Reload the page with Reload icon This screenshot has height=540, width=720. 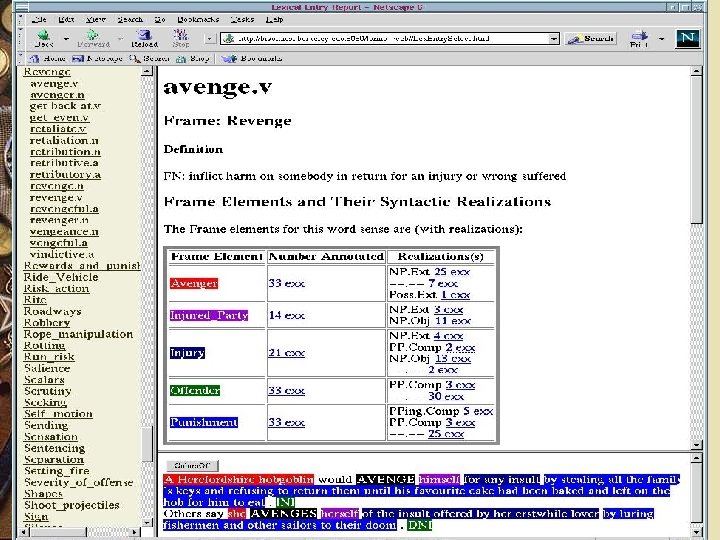click(145, 38)
